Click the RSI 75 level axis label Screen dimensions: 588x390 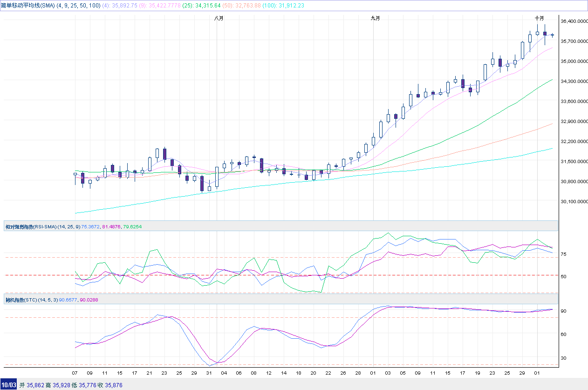tap(564, 254)
